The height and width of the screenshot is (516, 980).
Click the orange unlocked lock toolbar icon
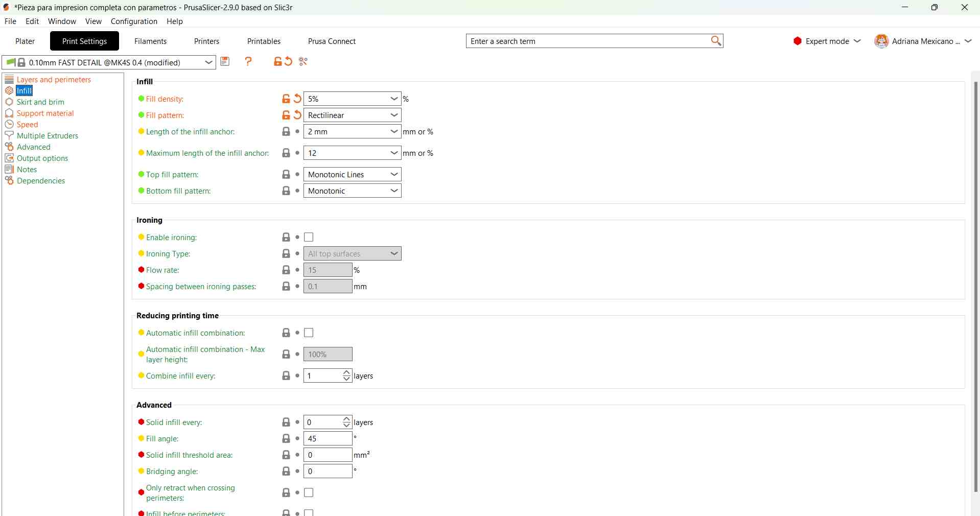[277, 62]
